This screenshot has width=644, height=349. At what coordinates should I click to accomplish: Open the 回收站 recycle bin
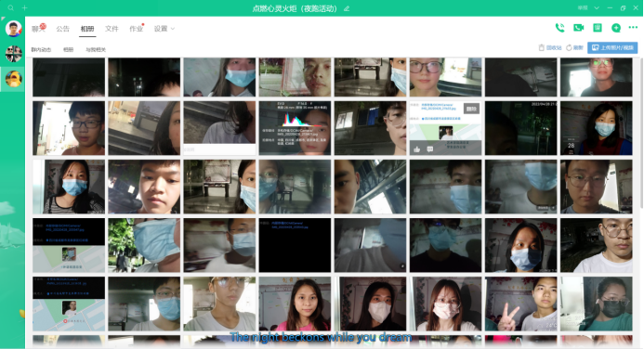coord(550,47)
